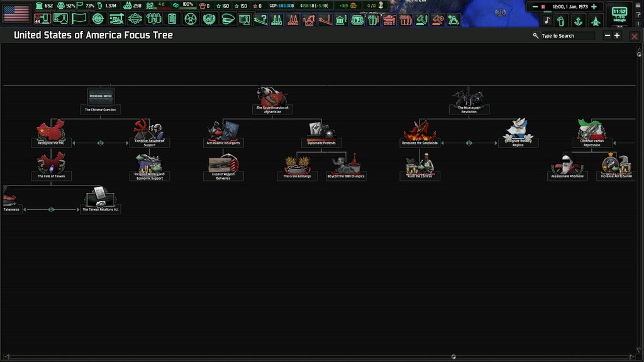Click the drafting compass alert icon
The image size is (644, 362).
(453, 19)
